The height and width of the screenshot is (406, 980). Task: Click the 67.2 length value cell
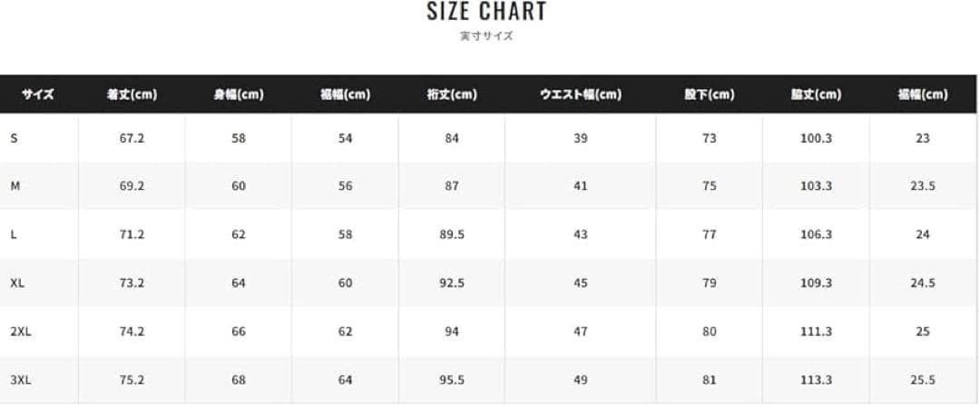click(132, 138)
